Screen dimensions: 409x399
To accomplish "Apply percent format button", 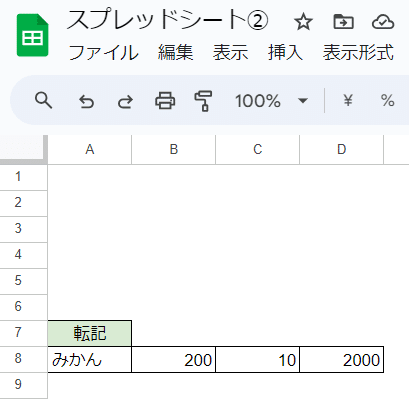I will coord(387,100).
